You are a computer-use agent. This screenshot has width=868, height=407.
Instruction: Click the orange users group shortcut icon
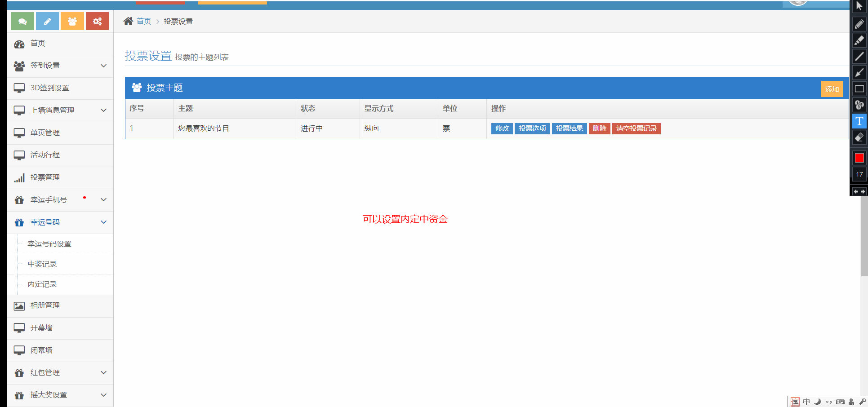point(72,22)
